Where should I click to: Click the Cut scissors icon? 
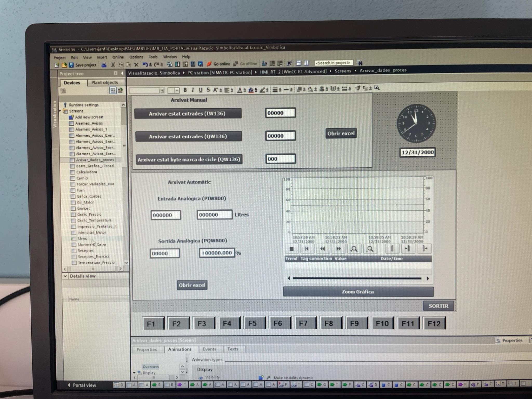[x=113, y=65]
